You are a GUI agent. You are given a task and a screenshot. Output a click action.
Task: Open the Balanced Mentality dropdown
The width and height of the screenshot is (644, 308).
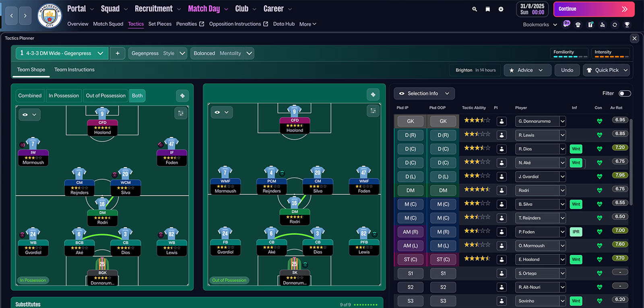[x=222, y=53]
